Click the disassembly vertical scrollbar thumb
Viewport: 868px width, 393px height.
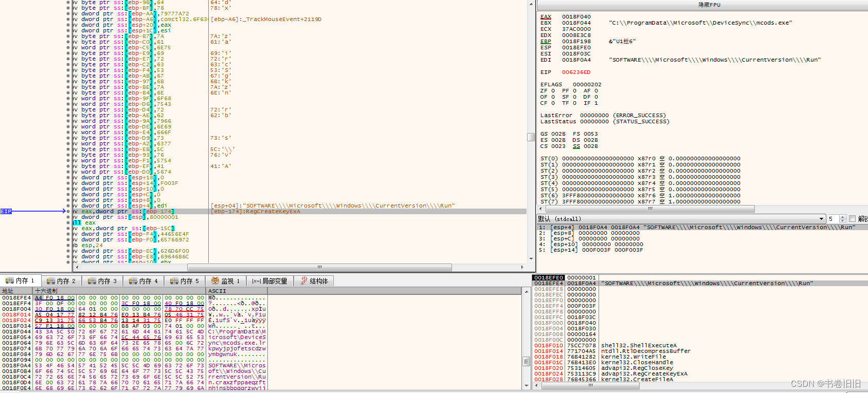pyautogui.click(x=531, y=137)
